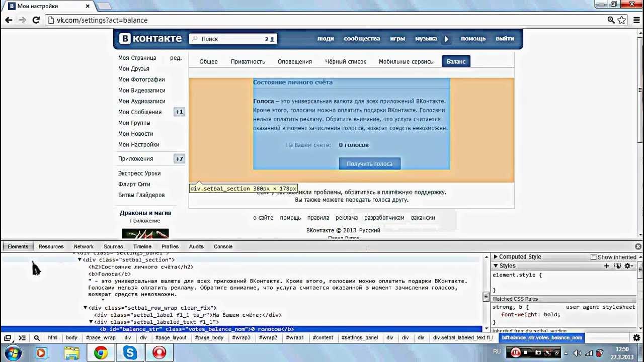Open the Мобильные сервисы settings tab

click(x=406, y=61)
